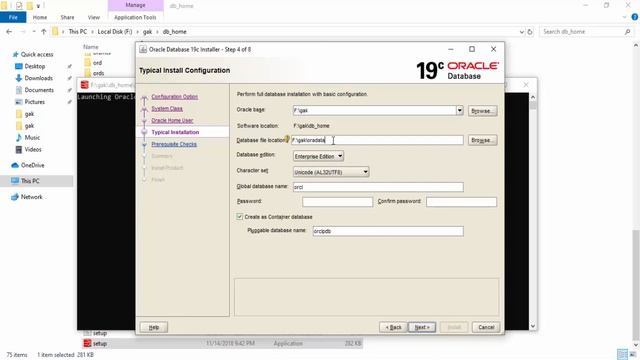Switch to the View ribbon tab
640x360 pixels.
click(x=93, y=18)
